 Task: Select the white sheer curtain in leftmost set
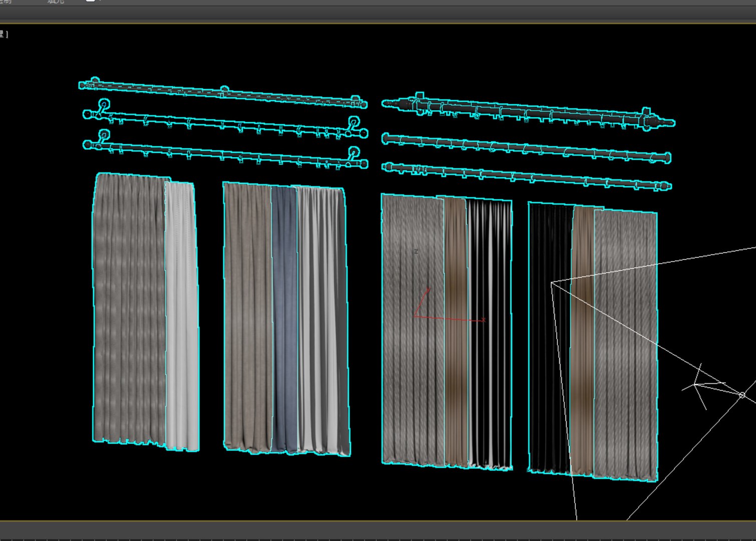click(182, 317)
